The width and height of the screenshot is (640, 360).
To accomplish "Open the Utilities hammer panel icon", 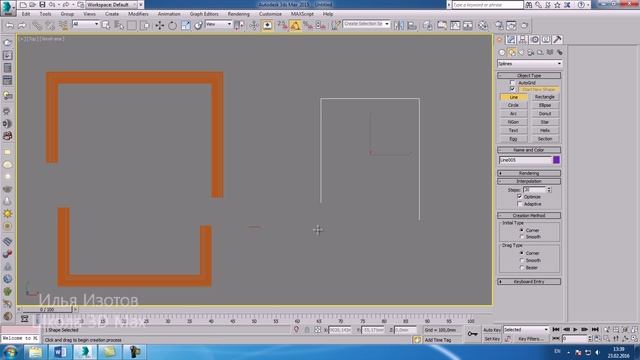I will click(x=558, y=40).
